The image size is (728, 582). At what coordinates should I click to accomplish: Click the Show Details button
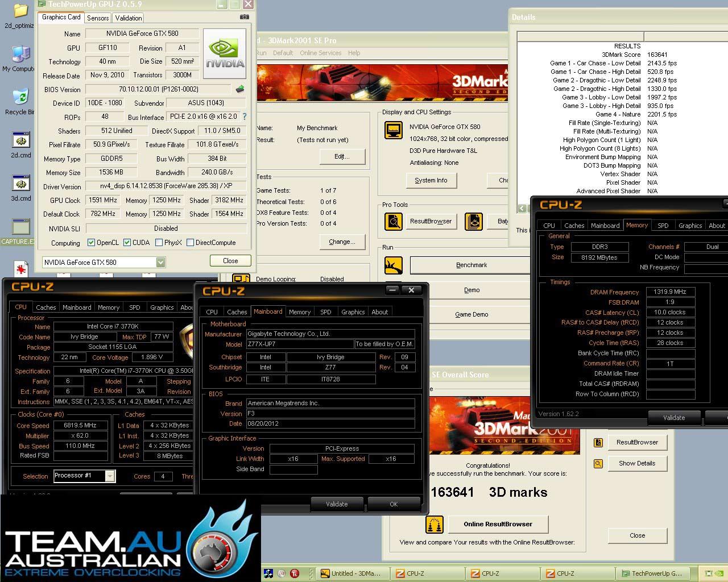tap(637, 463)
